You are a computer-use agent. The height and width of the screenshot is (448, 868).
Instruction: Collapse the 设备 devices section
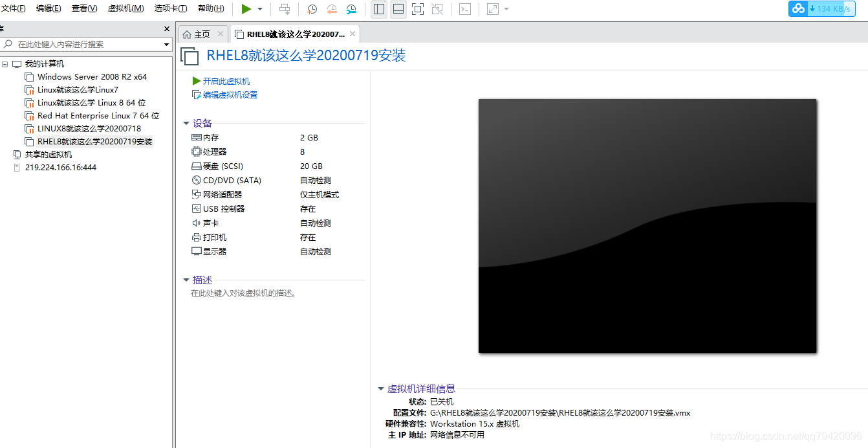(x=186, y=123)
